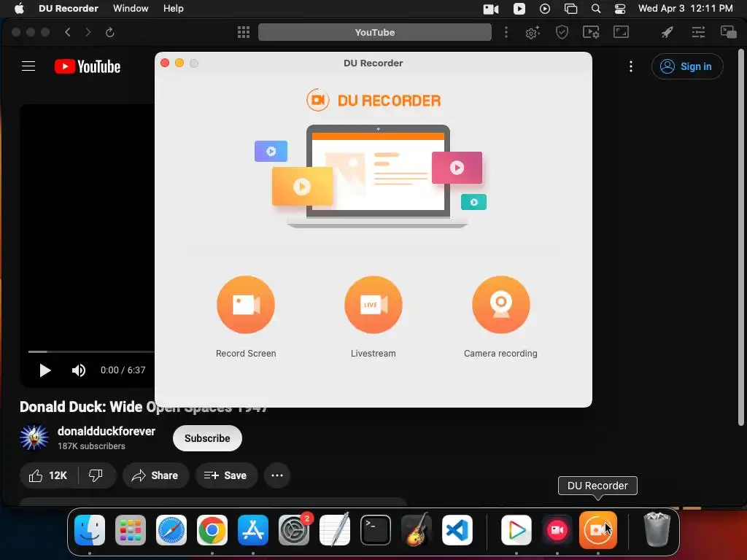This screenshot has width=747, height=560.
Task: Open the colorful play triangle Dock app
Action: coord(516,529)
